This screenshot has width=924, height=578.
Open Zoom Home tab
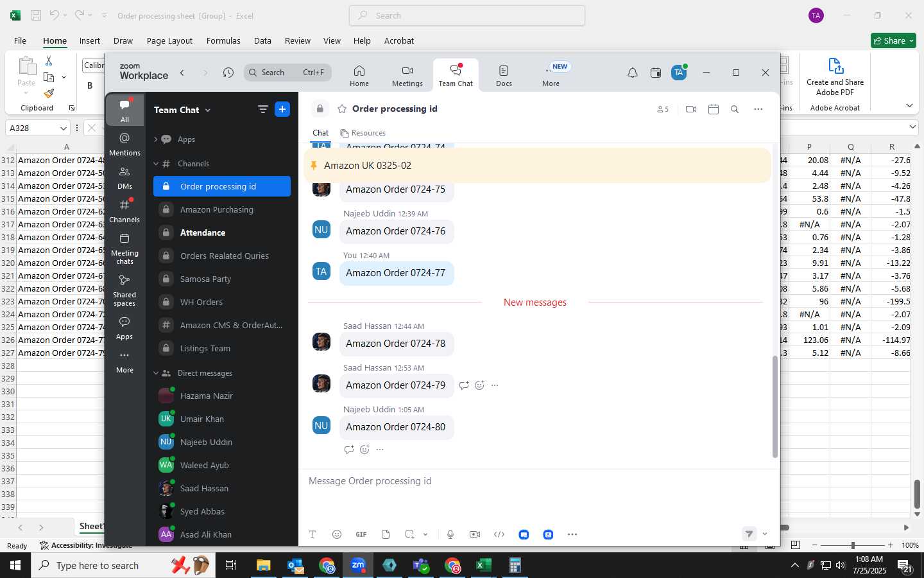click(359, 76)
